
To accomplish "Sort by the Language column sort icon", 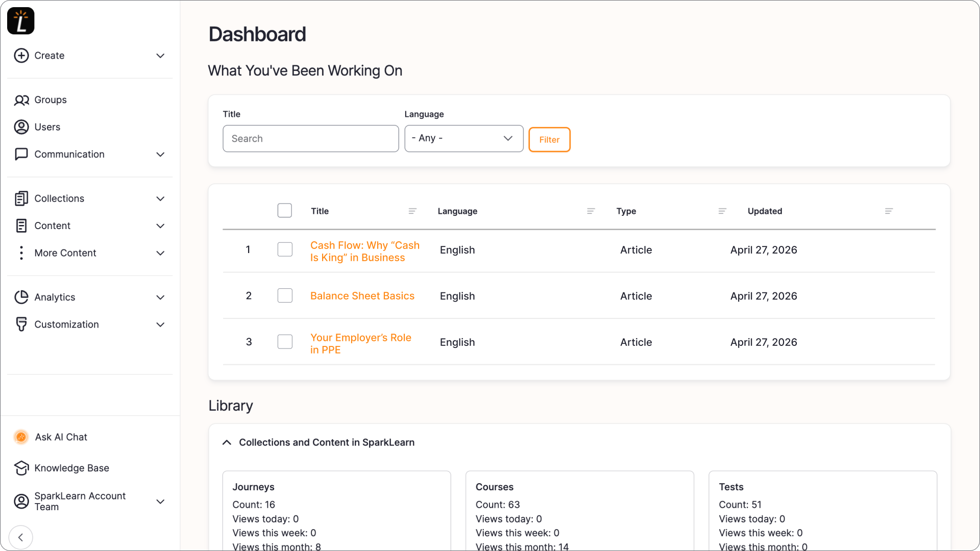I will click(591, 211).
